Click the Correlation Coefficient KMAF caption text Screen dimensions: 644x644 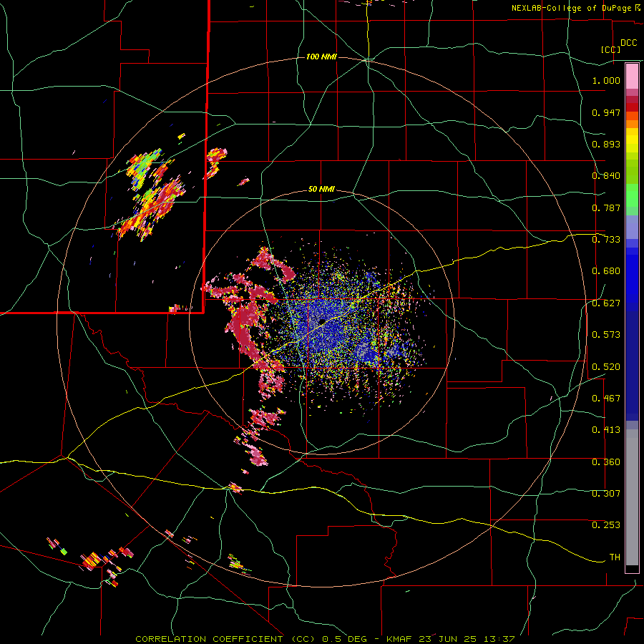(325, 639)
